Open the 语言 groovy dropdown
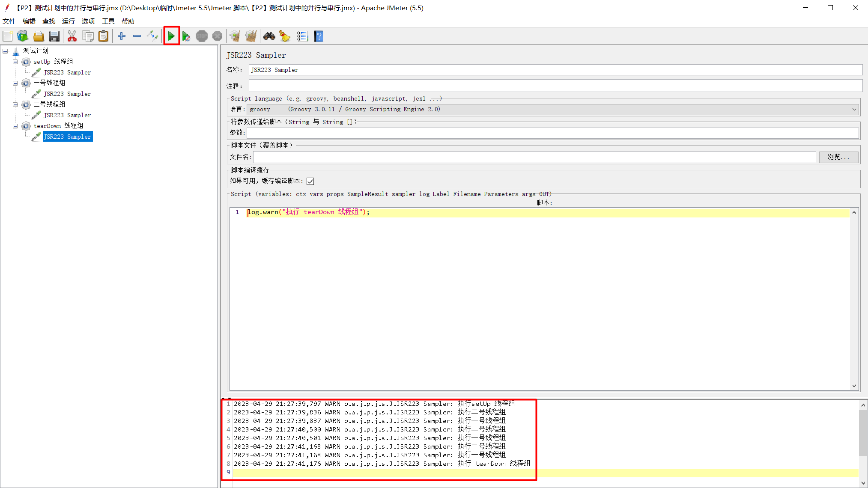868x488 pixels. point(553,110)
